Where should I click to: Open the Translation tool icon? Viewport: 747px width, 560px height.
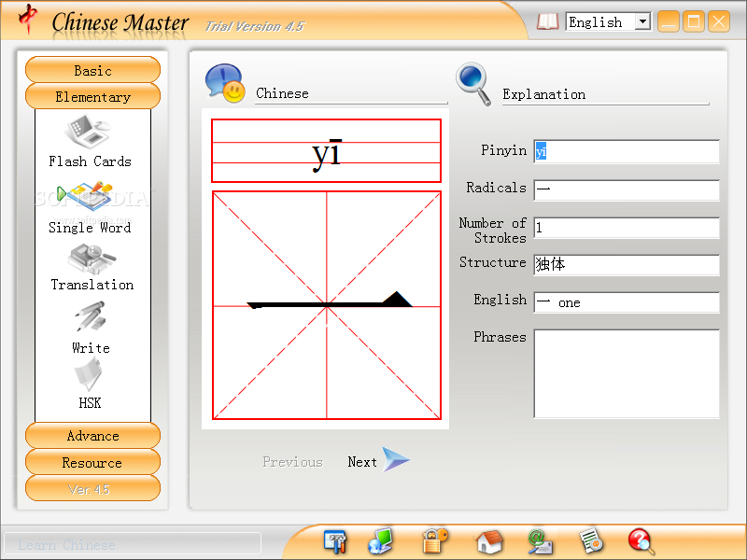pos(92,259)
